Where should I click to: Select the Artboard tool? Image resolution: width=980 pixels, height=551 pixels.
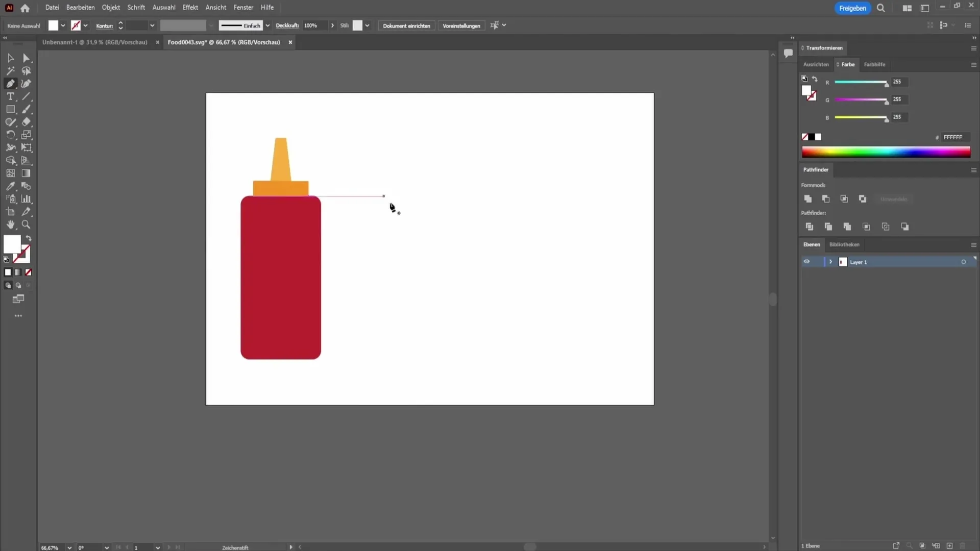pyautogui.click(x=10, y=212)
